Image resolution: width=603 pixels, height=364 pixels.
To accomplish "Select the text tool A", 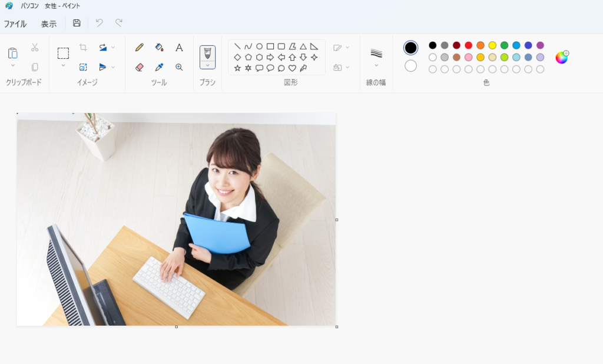I will tap(179, 47).
